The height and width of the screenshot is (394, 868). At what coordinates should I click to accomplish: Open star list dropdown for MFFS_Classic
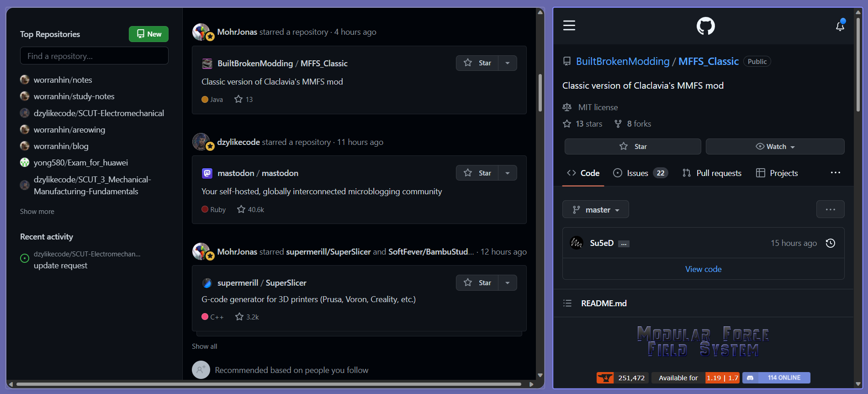click(x=508, y=63)
